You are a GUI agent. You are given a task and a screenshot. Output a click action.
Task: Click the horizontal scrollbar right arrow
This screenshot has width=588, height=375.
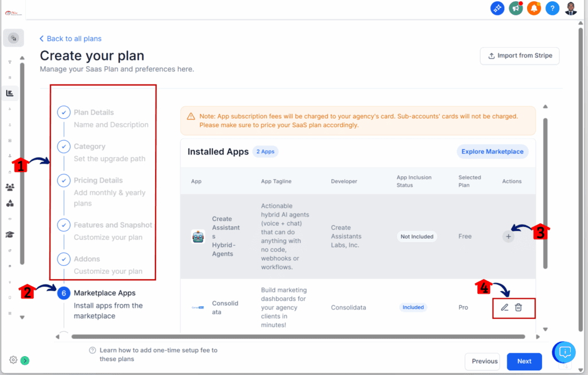click(537, 337)
